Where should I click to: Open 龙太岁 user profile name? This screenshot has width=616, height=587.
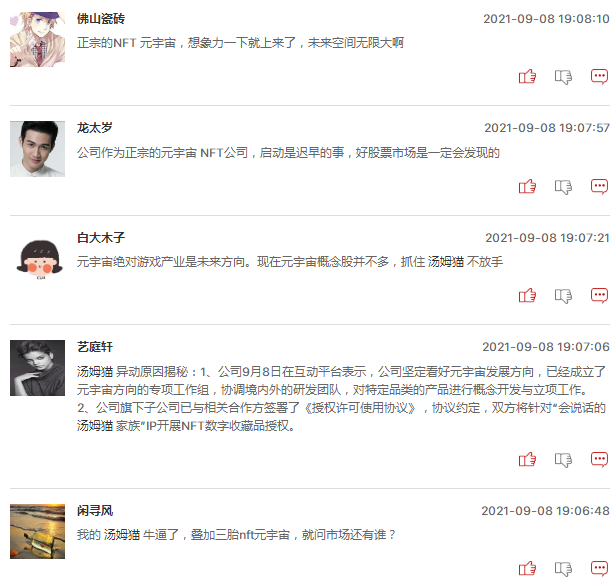click(95, 128)
